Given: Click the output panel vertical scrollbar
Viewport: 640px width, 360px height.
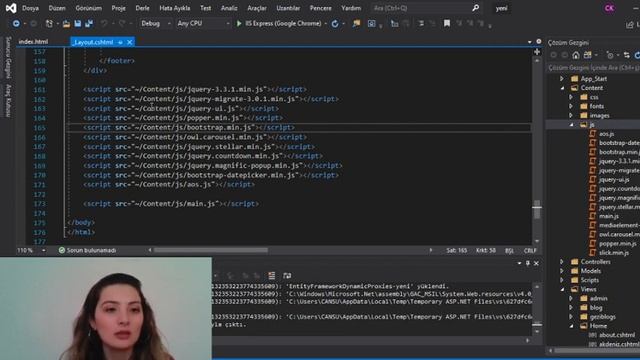Looking at the screenshot, I should pos(537,310).
